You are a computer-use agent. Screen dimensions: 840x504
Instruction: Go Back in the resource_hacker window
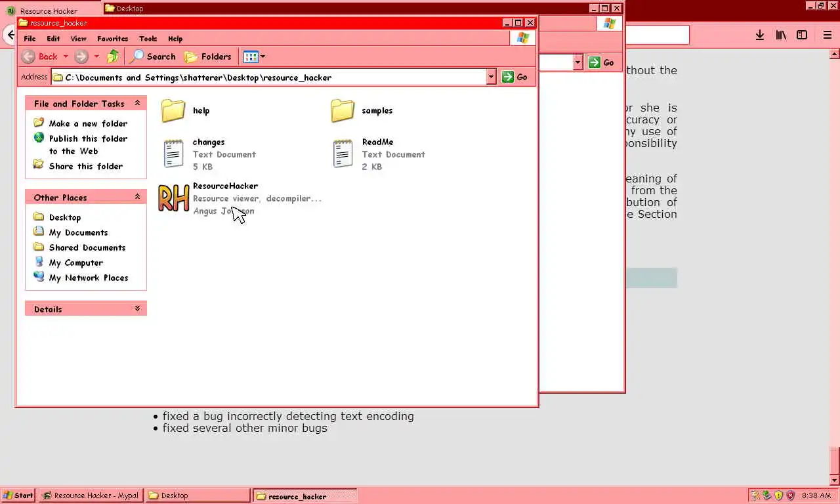[40, 56]
